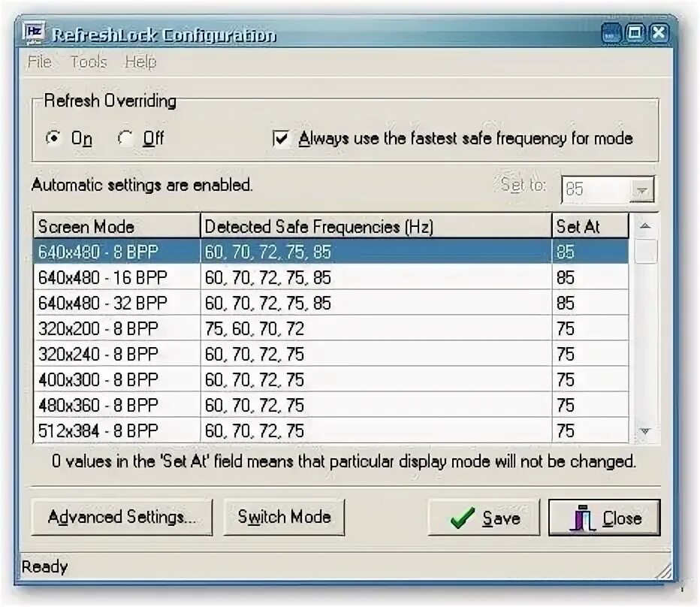The height and width of the screenshot is (607, 700).
Task: Select the 640x480 - 16 BPP row
Action: pyautogui.click(x=330, y=277)
